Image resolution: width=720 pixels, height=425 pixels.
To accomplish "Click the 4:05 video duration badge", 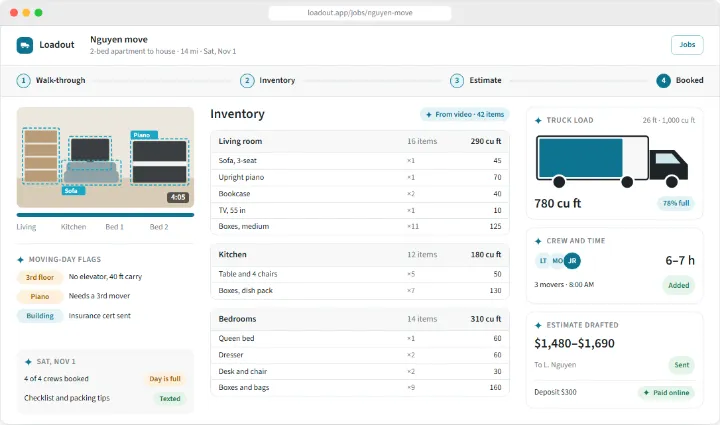I will (178, 197).
